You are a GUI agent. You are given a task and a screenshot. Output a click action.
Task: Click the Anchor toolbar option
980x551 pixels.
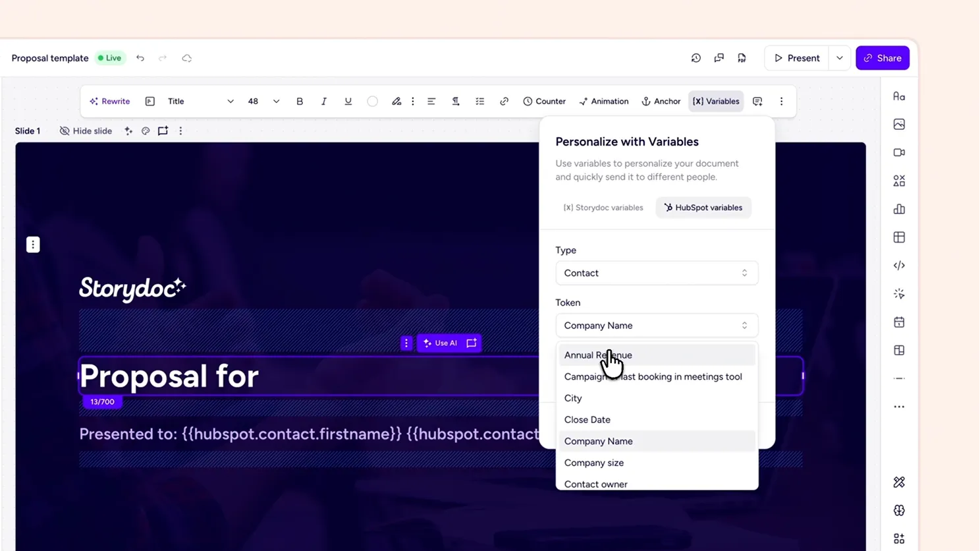[661, 101]
